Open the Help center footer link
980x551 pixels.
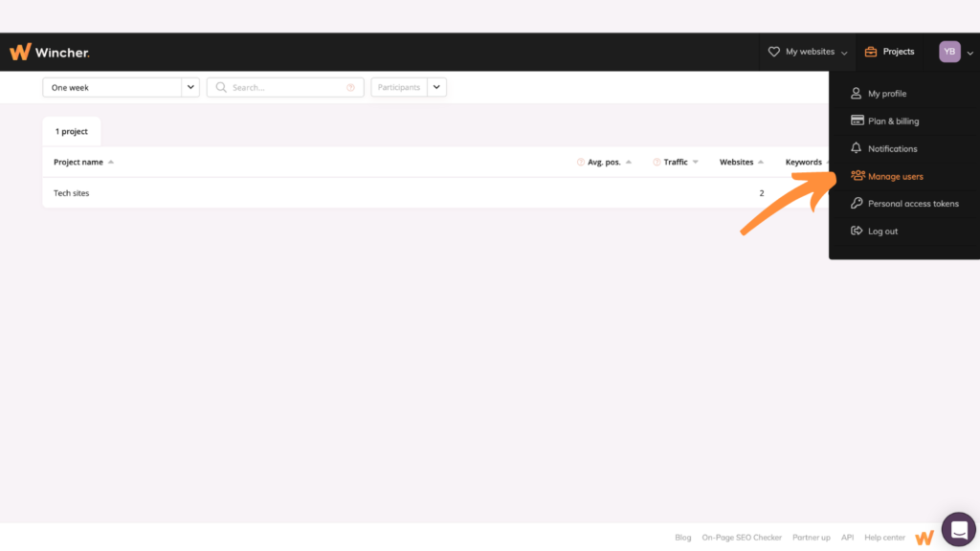pos(884,538)
